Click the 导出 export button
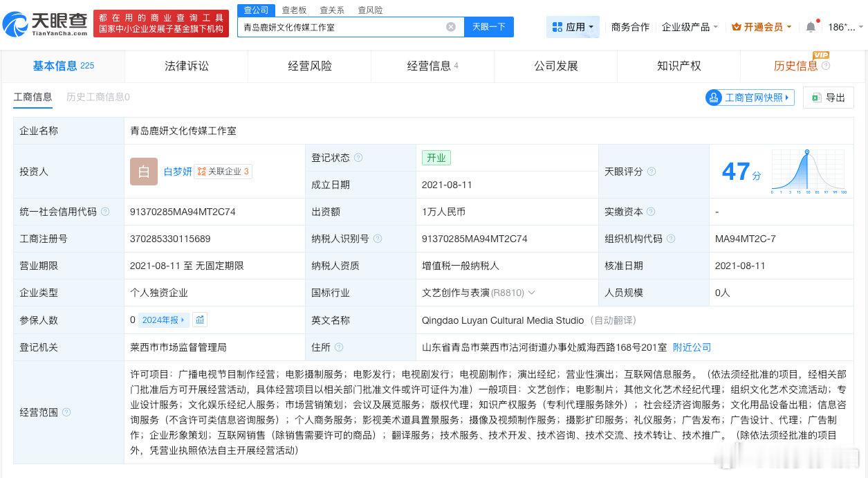Image resolution: width=868 pixels, height=478 pixels. (x=829, y=98)
